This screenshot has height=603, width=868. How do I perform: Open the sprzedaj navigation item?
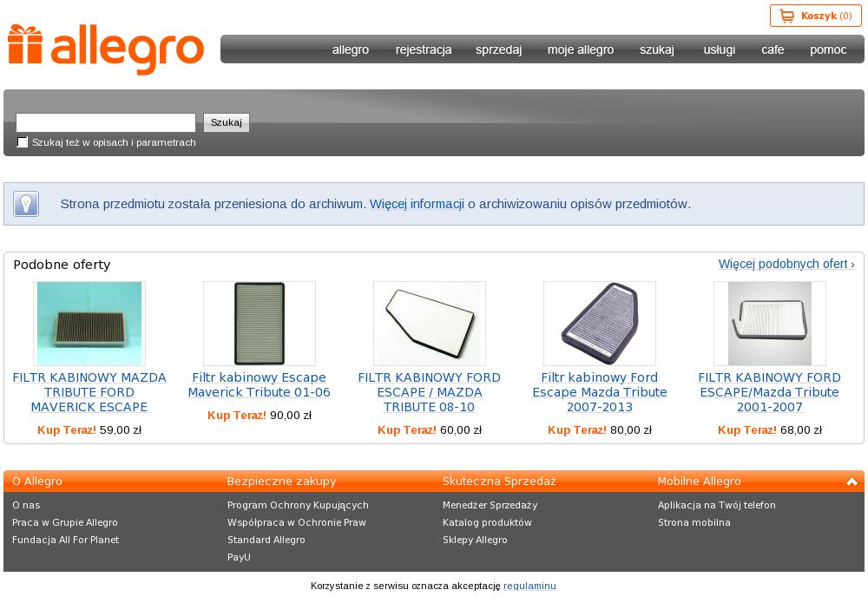tap(499, 49)
